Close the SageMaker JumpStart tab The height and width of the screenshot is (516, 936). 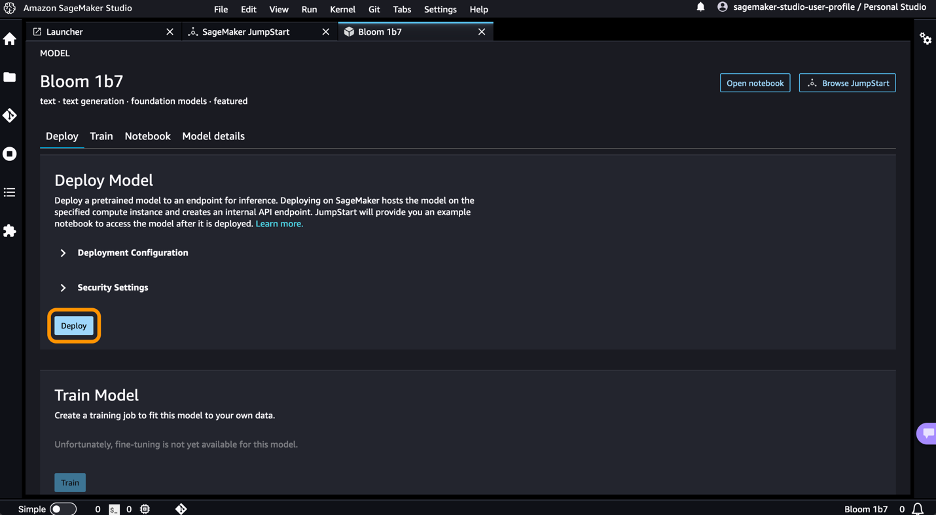point(325,32)
